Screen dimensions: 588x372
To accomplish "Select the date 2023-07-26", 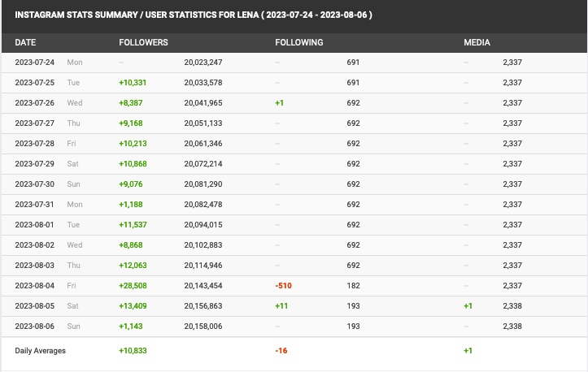I will click(x=34, y=102).
